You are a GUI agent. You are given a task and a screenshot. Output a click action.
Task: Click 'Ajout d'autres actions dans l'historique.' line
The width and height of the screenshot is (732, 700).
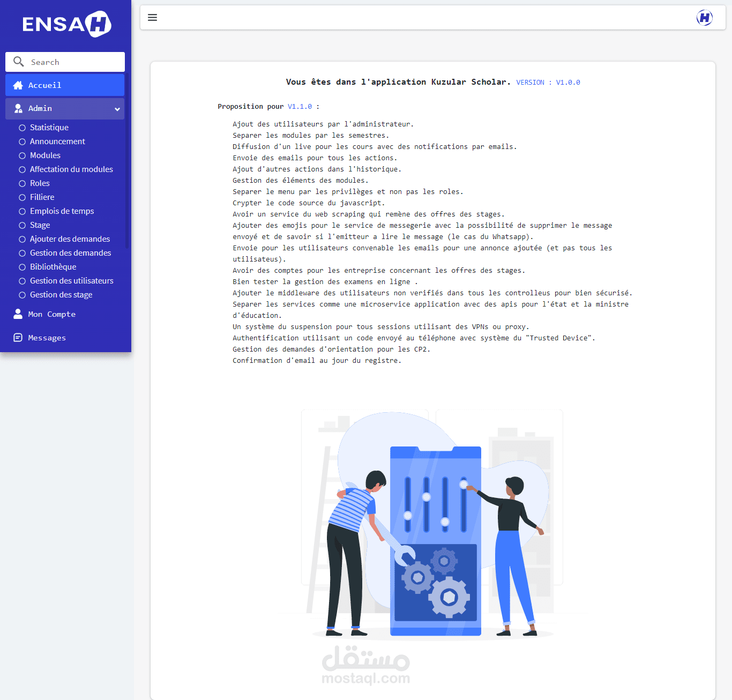coord(317,169)
